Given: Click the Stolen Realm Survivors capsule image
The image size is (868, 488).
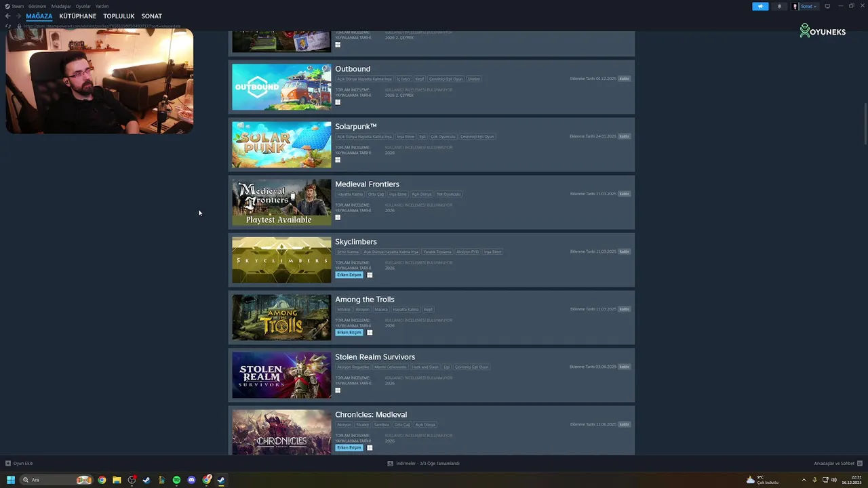Looking at the screenshot, I should pyautogui.click(x=281, y=375).
